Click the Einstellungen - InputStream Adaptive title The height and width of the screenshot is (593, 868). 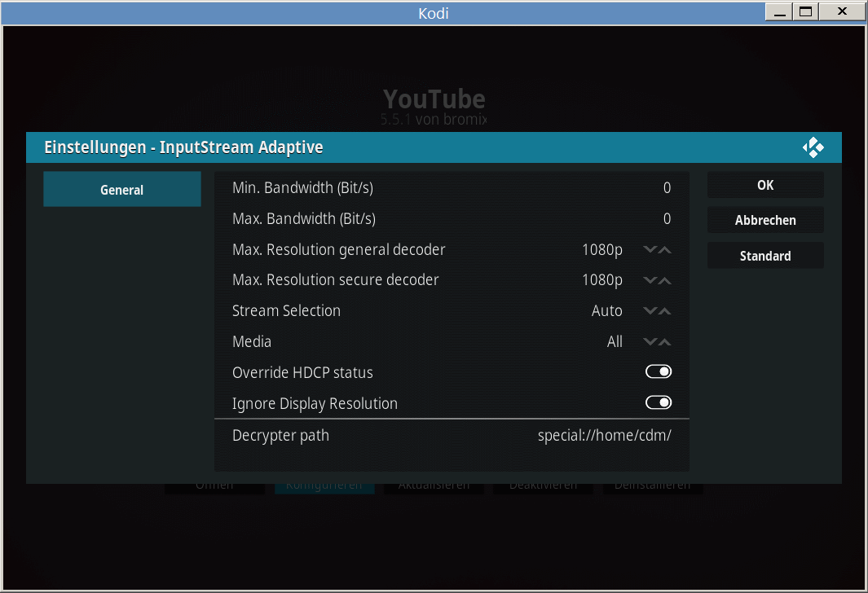[183, 147]
